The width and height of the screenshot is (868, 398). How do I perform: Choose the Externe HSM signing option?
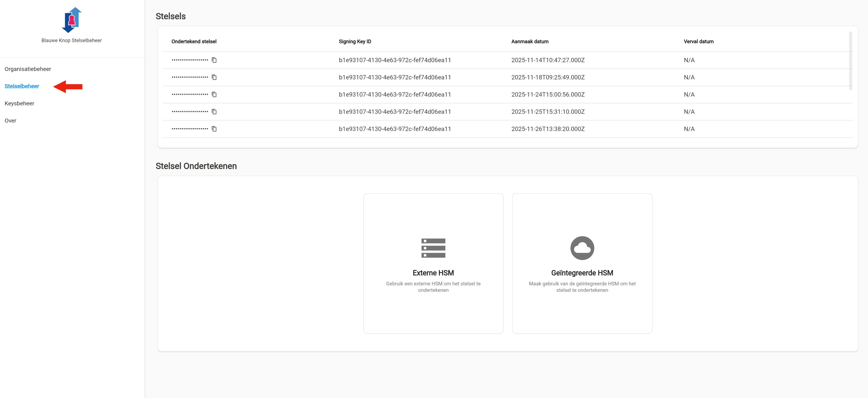(433, 273)
